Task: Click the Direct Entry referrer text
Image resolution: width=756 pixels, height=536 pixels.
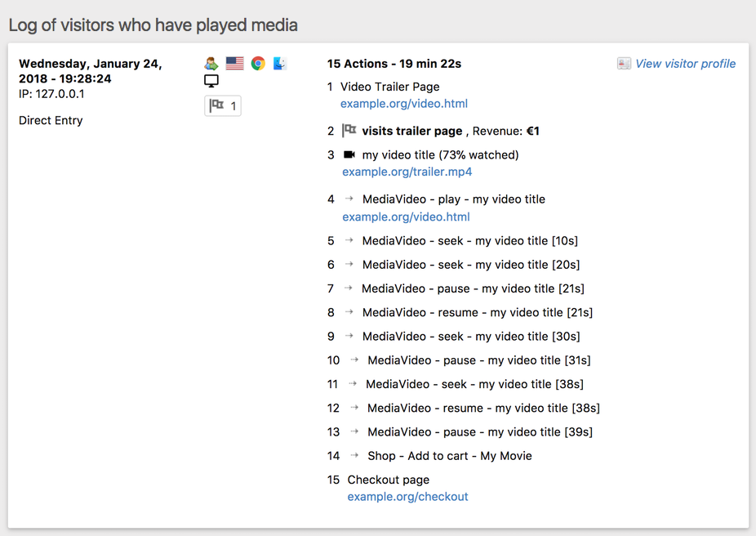Action: (x=51, y=120)
